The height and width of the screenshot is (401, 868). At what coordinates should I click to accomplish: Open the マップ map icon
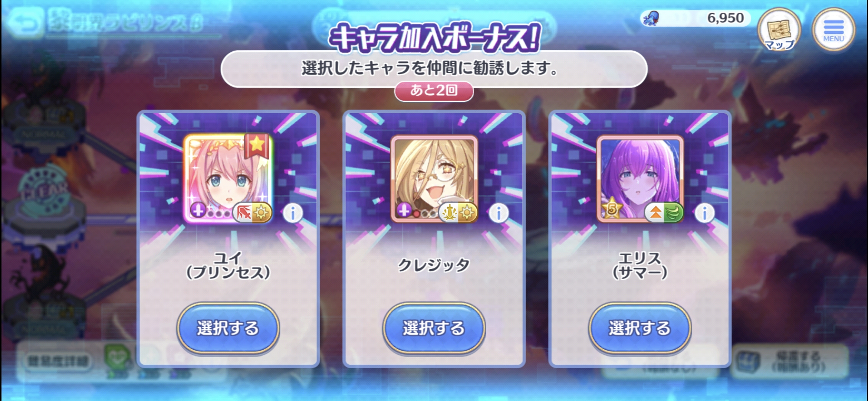[779, 30]
